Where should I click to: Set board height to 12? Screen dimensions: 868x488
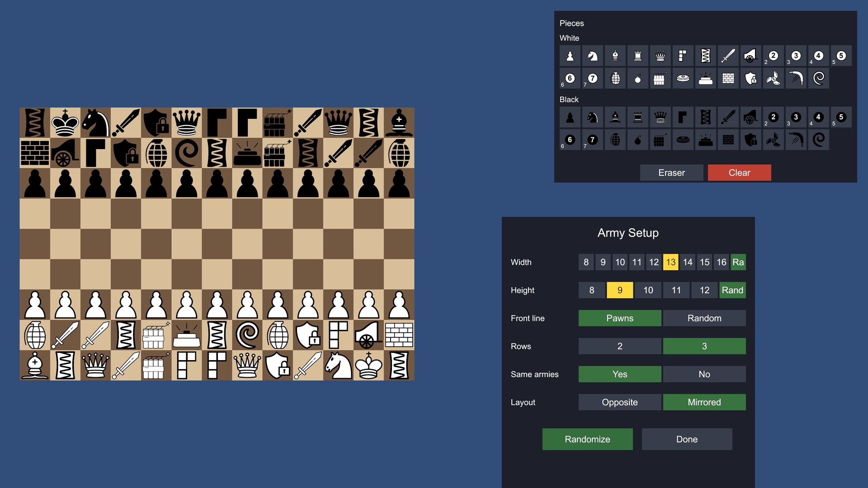coord(704,290)
